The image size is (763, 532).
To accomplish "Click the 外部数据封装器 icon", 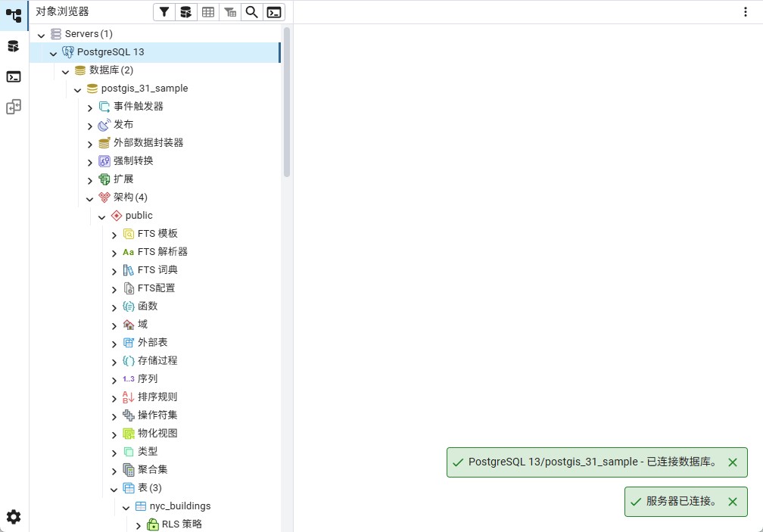I will [x=104, y=142].
